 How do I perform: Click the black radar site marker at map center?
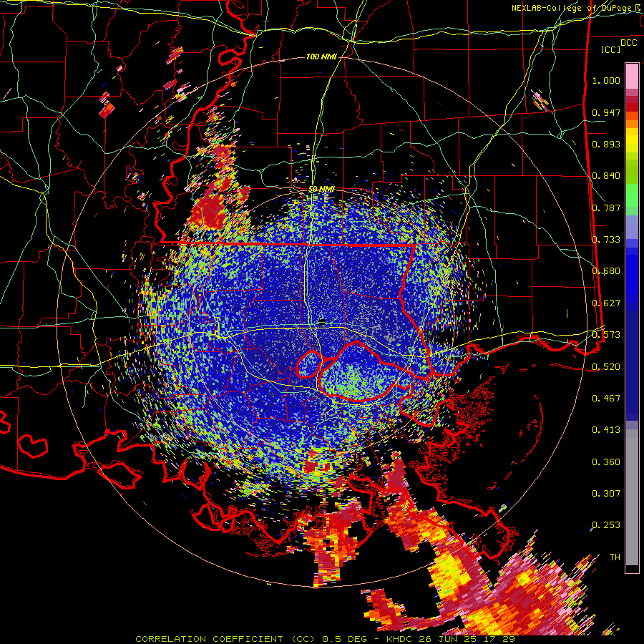[x=322, y=321]
